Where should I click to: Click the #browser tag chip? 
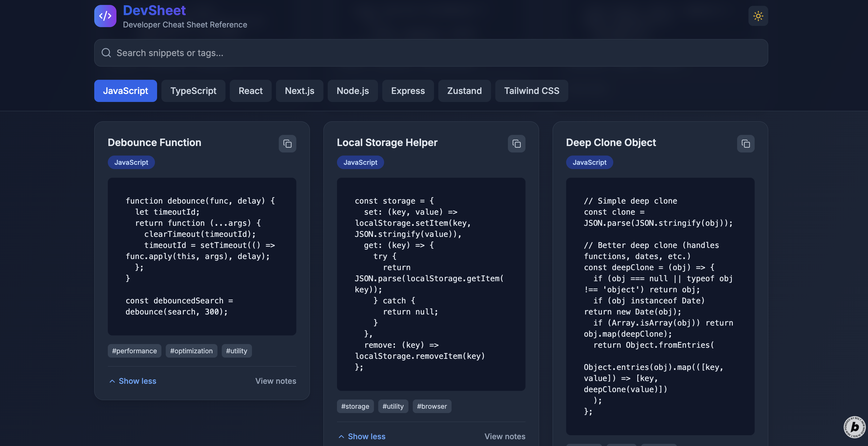click(432, 407)
